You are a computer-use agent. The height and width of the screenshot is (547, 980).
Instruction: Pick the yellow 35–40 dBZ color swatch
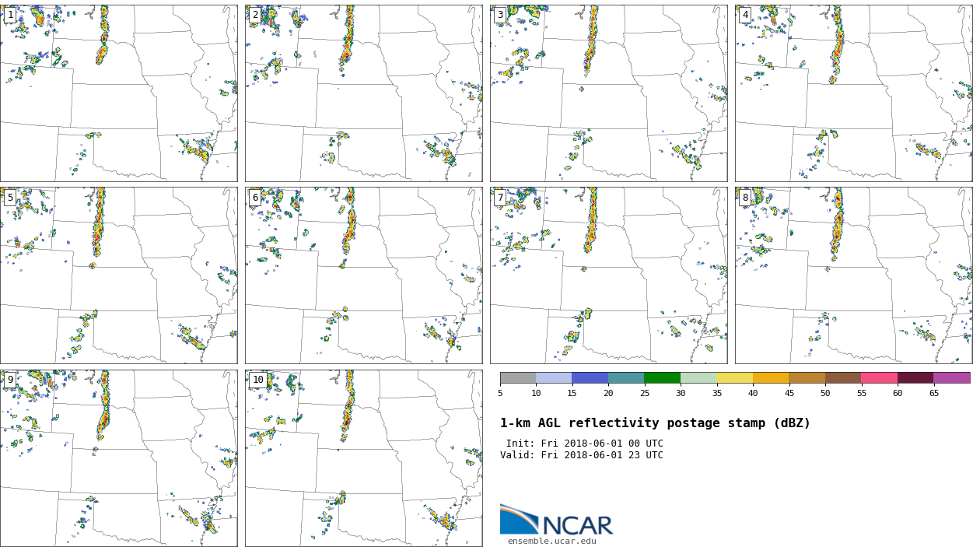pyautogui.click(x=734, y=377)
